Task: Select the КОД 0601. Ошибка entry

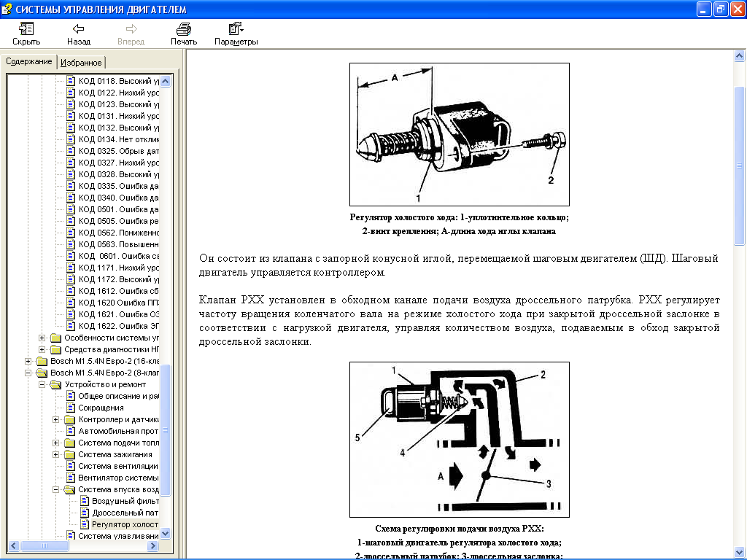Action: tap(119, 256)
